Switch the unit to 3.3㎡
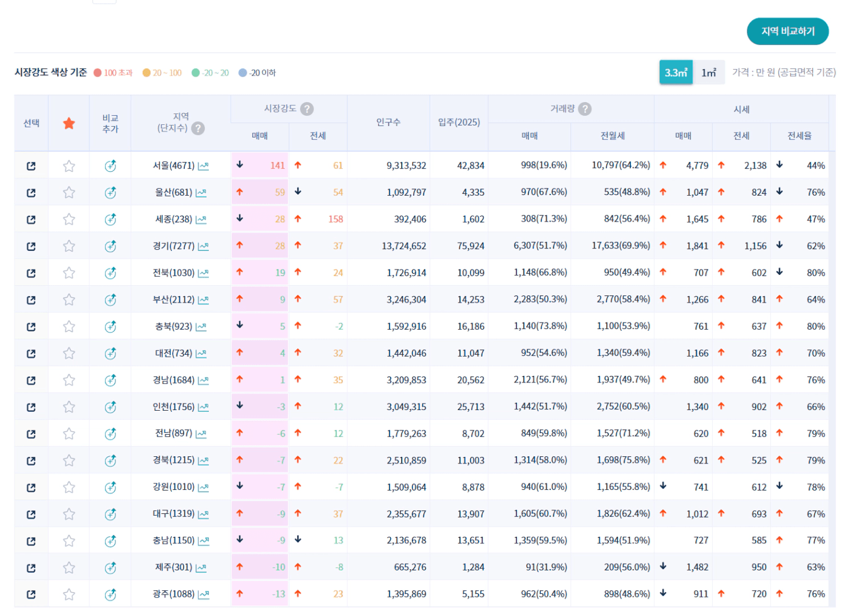The width and height of the screenshot is (849, 616). coord(675,73)
